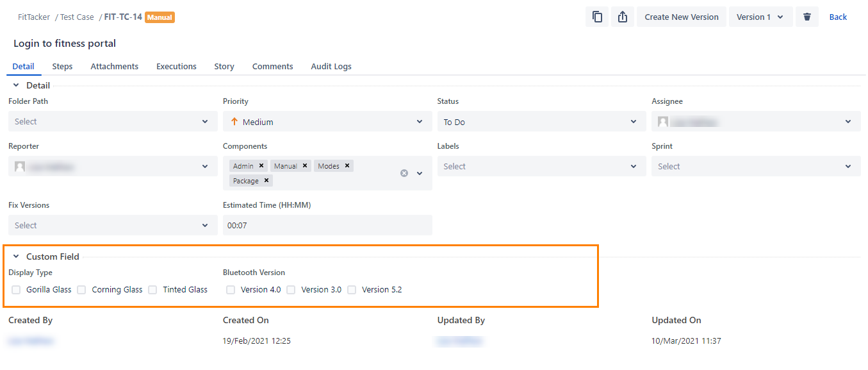Select the Detail tab
The width and height of the screenshot is (868, 370).
[24, 66]
